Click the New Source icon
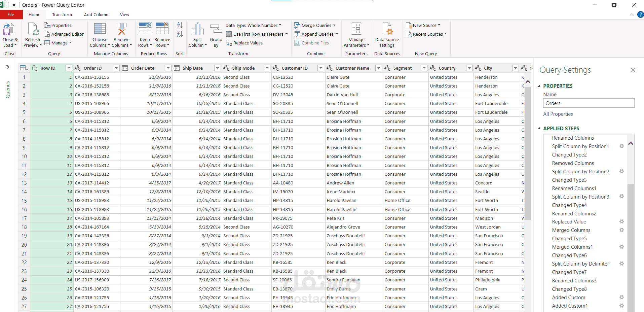 click(x=409, y=25)
